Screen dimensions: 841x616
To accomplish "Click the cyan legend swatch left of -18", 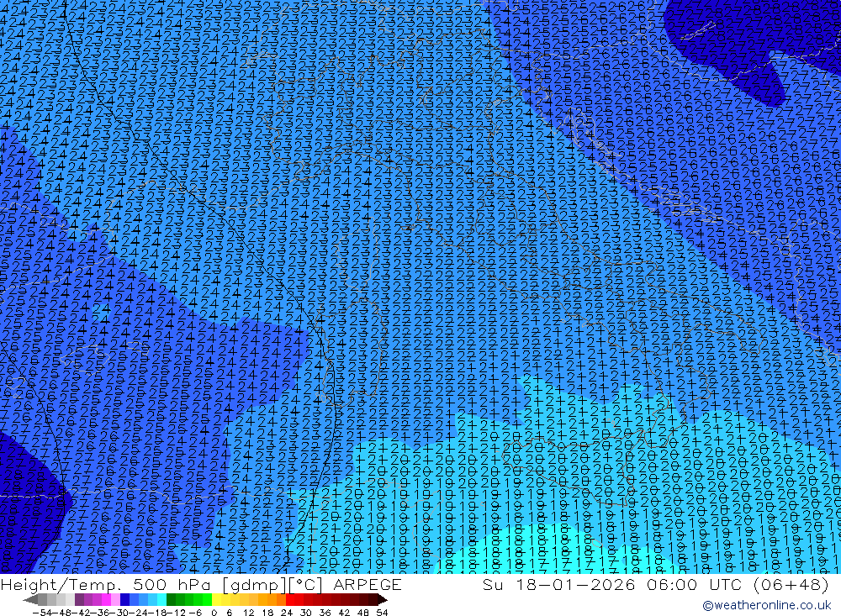I will click(x=161, y=600).
